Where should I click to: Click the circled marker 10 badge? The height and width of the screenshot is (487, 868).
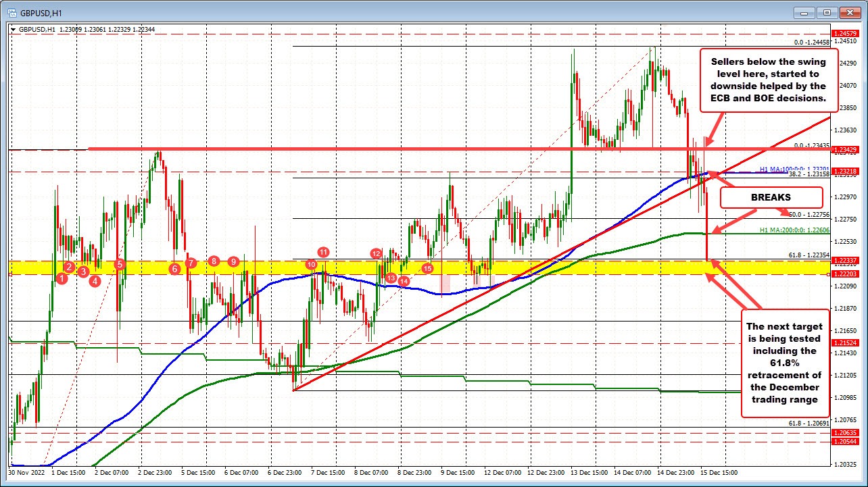pos(312,265)
